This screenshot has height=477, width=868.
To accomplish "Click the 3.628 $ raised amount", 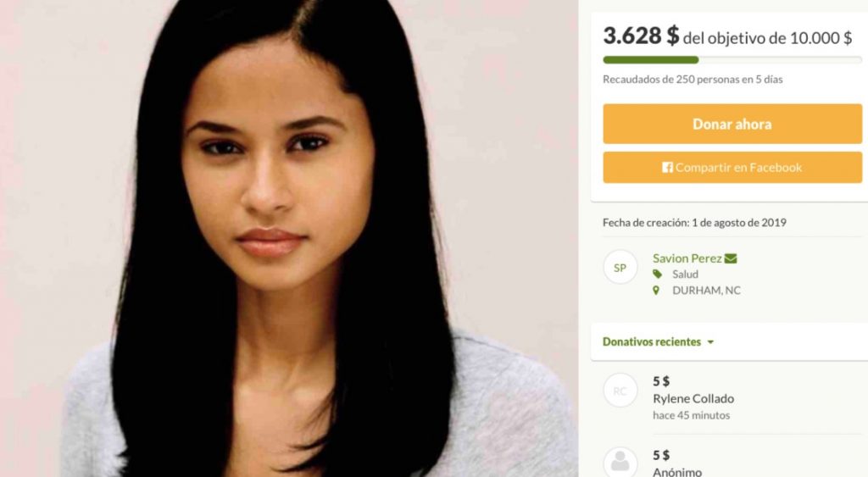I will click(641, 36).
